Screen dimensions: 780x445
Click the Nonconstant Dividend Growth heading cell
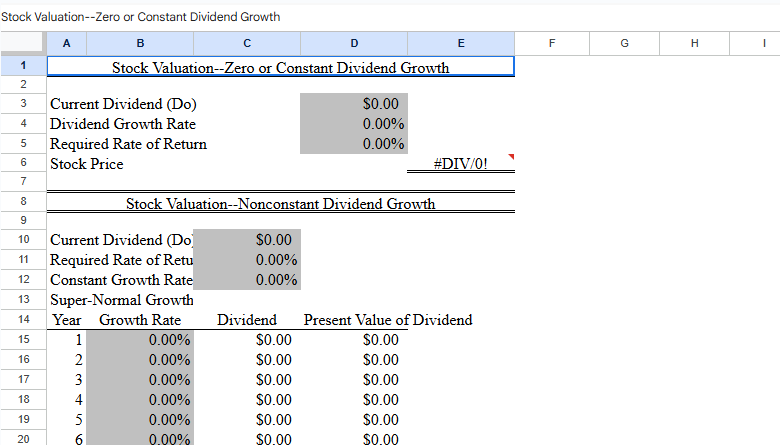coord(280,204)
